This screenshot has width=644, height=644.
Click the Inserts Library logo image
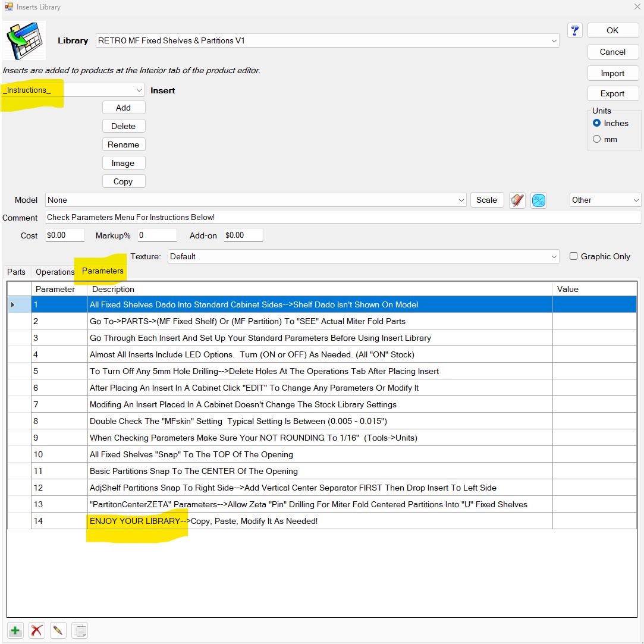pyautogui.click(x=25, y=40)
